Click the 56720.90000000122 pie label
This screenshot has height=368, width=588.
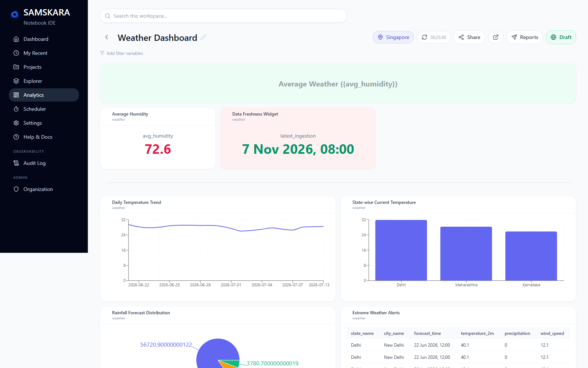(x=166, y=345)
